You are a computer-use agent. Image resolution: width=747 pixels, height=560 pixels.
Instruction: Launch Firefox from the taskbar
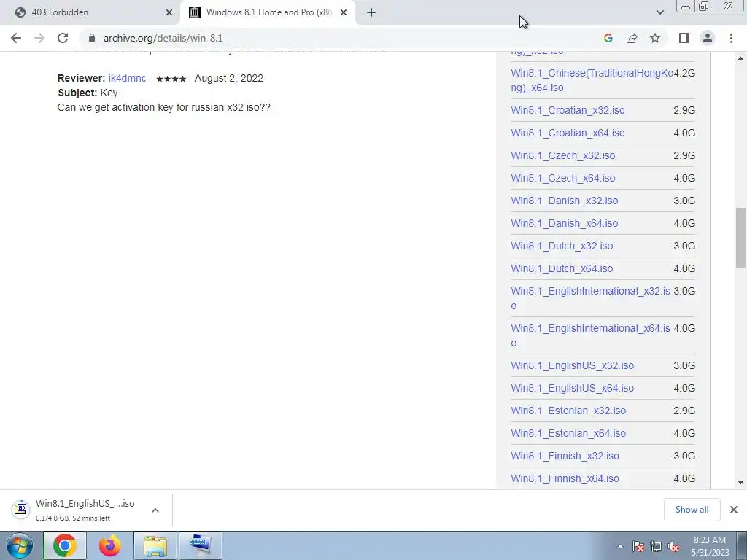pyautogui.click(x=110, y=545)
